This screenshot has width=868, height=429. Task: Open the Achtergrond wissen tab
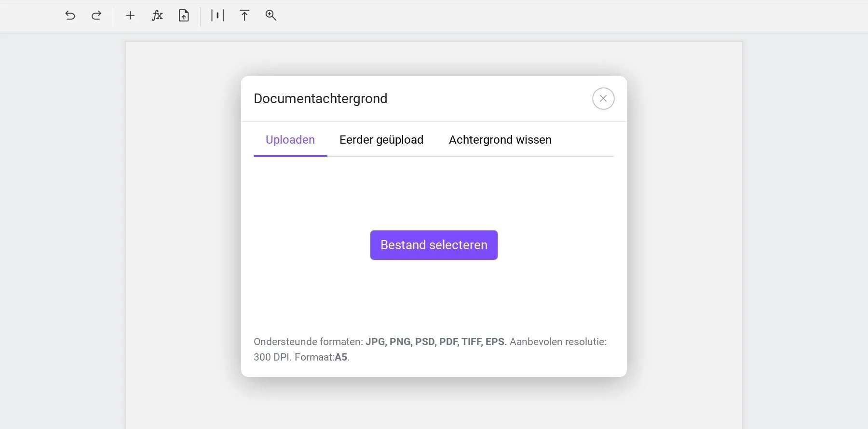click(500, 140)
